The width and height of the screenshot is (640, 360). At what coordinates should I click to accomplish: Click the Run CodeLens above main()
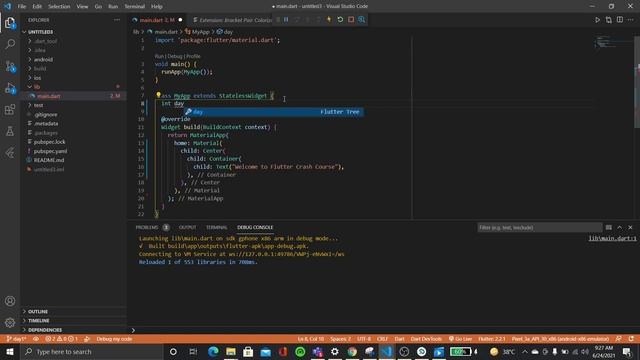point(159,56)
